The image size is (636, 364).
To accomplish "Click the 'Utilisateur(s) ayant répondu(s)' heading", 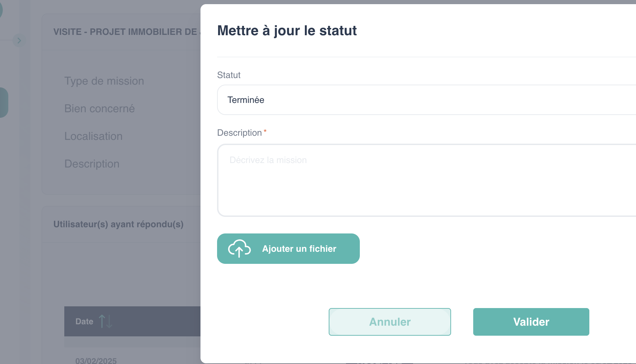I will click(118, 224).
